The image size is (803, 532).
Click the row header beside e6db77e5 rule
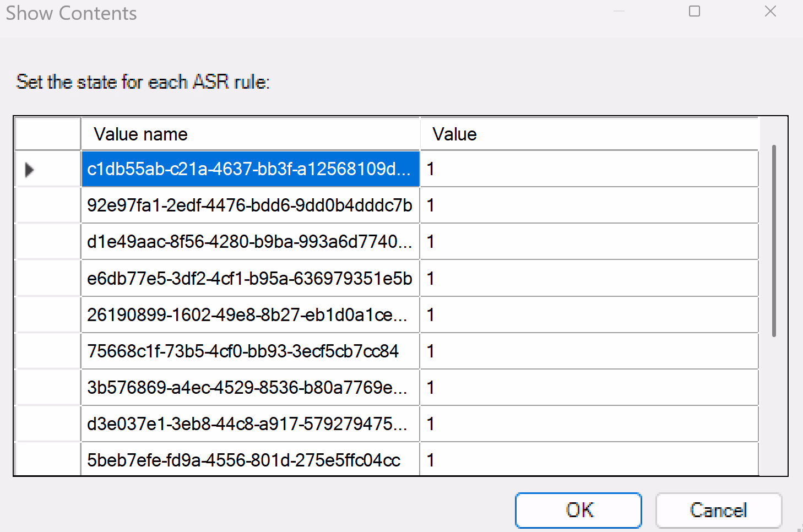pos(48,279)
